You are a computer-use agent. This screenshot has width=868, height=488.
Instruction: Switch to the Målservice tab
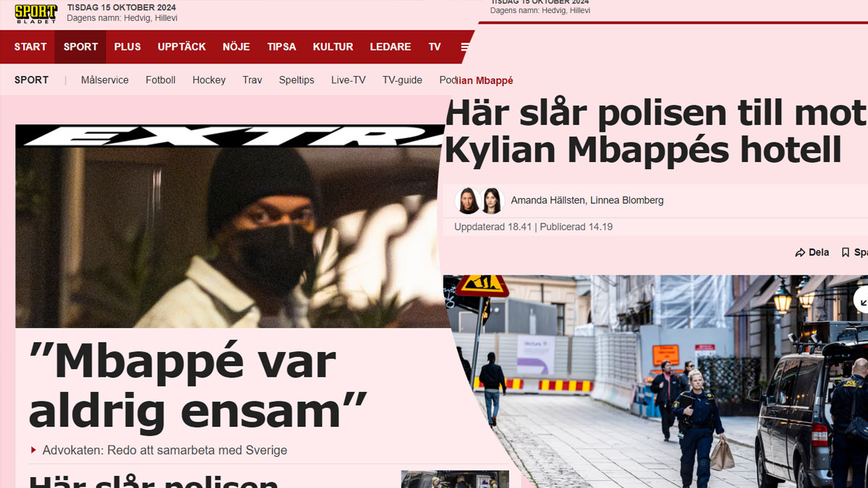105,80
